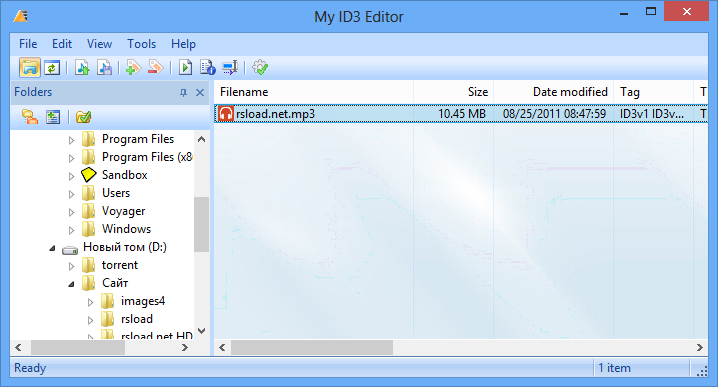Select the Новый том (D:) drive

[125, 247]
